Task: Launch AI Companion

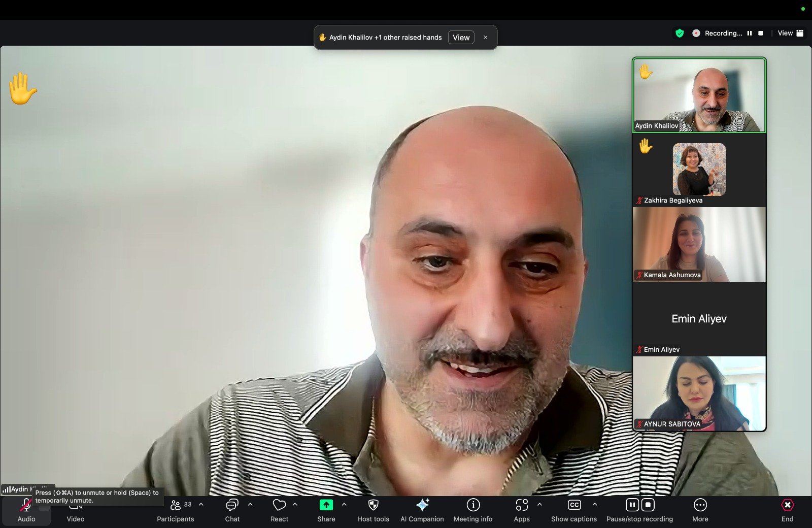Action: [422, 510]
